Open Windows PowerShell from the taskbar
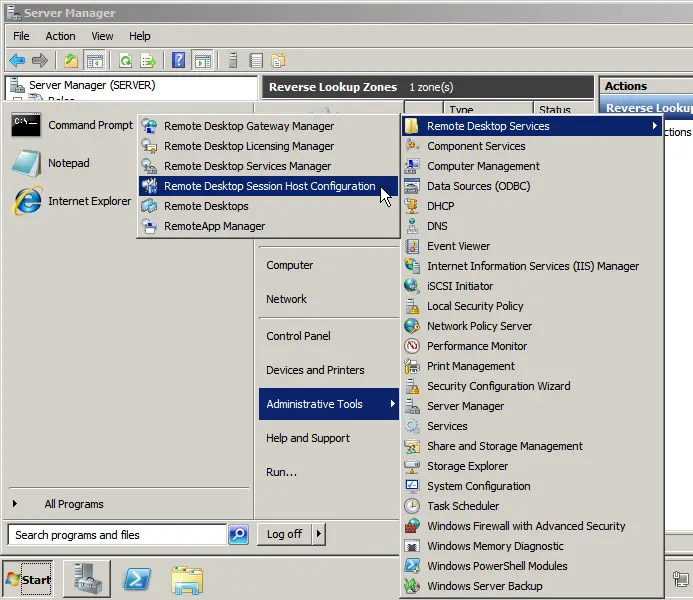693x600 pixels. tap(137, 579)
